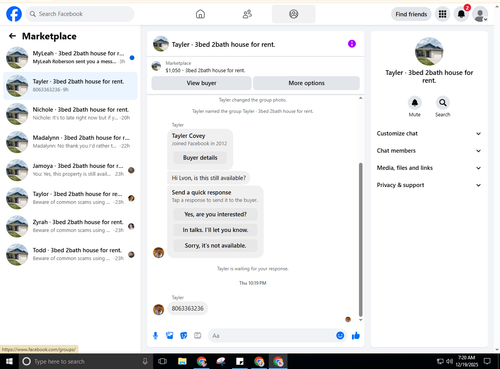Choose a GIF icon in composer
This screenshot has width=500, height=369.
pos(198,336)
